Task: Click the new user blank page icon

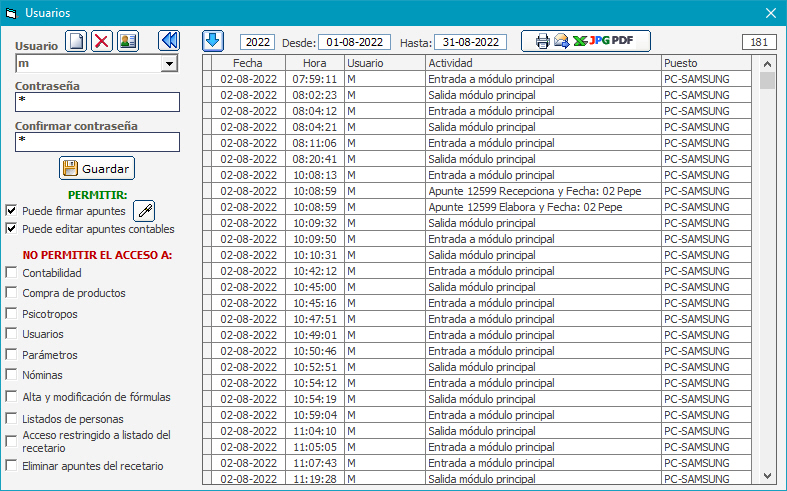Action: click(x=77, y=41)
